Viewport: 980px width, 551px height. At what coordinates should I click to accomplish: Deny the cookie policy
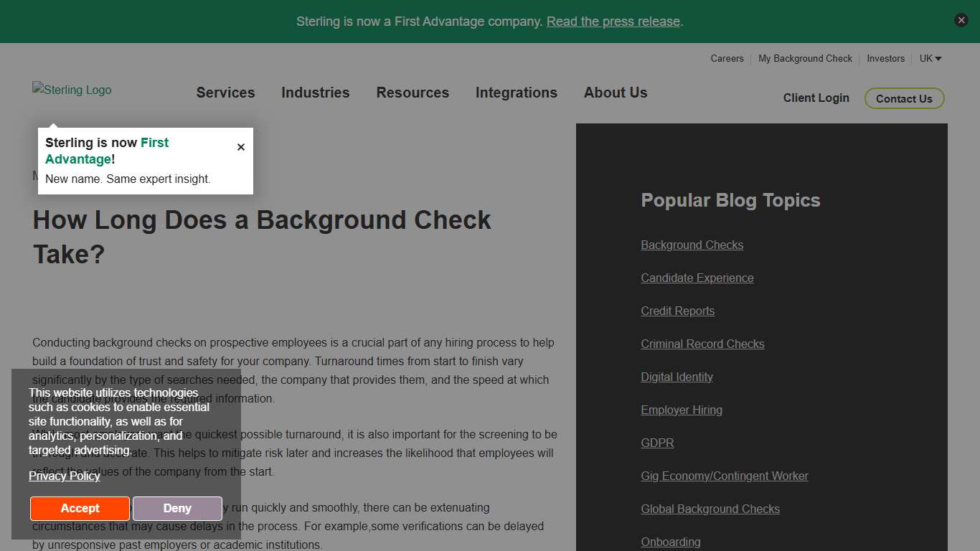(177, 508)
